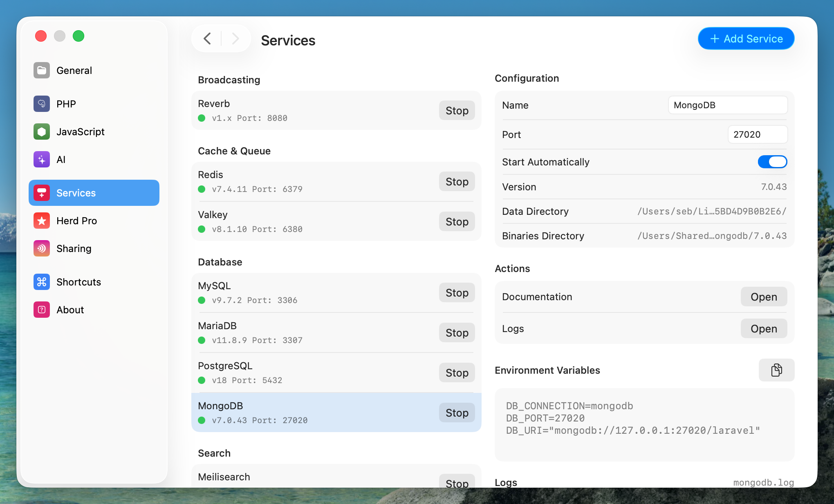834x504 pixels.
Task: Open the Documentation for MongoDB
Action: click(764, 297)
